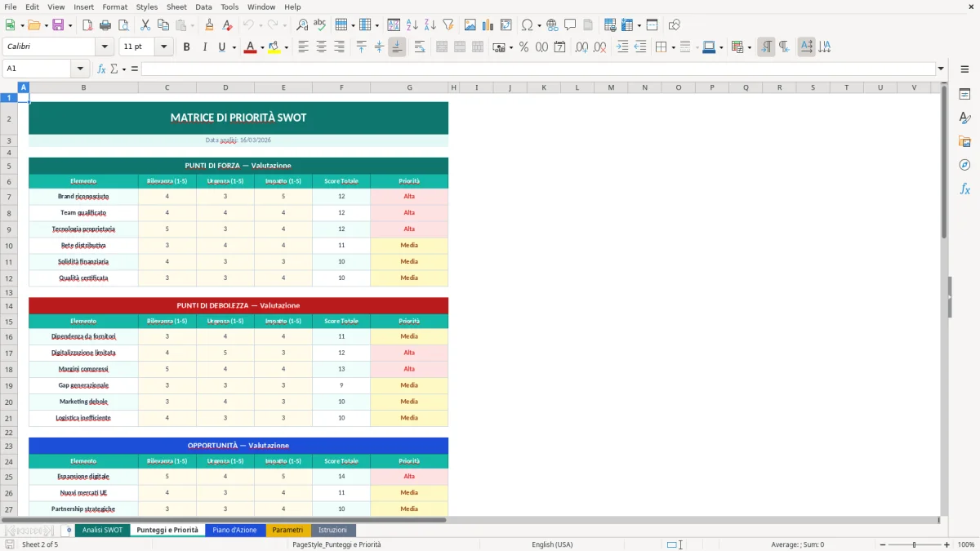Open Background Color dropdown arrow
The height and width of the screenshot is (551, 980).
[x=286, y=47]
